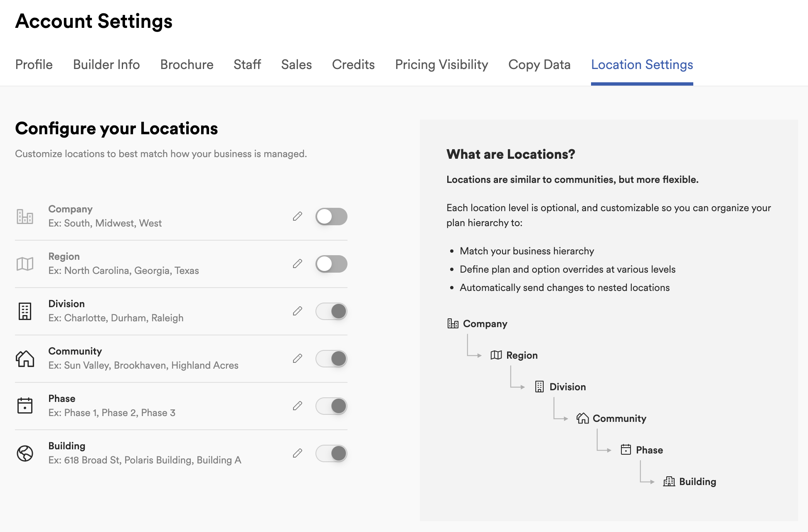Click the Phase calendar icon in the diagram
The height and width of the screenshot is (532, 808).
click(x=626, y=450)
